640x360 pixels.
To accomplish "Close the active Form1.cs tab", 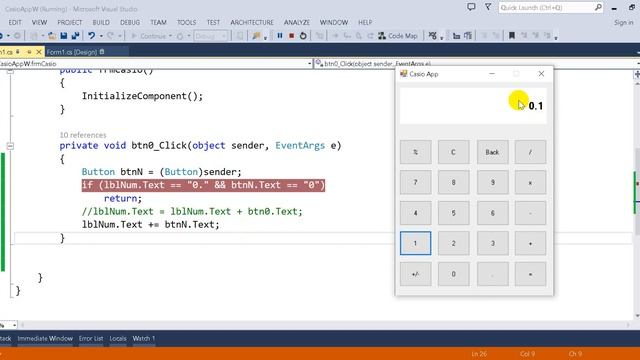I will (39, 52).
